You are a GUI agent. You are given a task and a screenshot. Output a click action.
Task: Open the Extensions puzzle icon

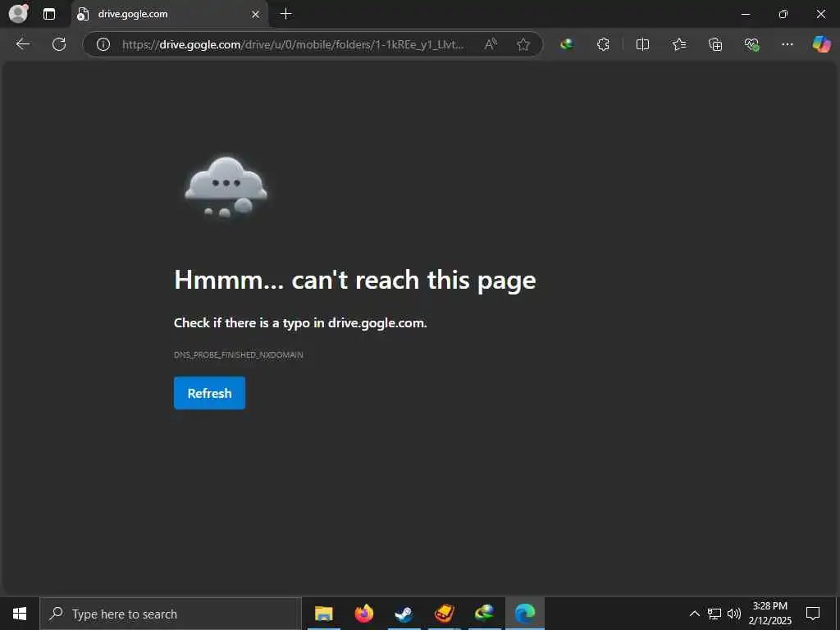pos(603,44)
